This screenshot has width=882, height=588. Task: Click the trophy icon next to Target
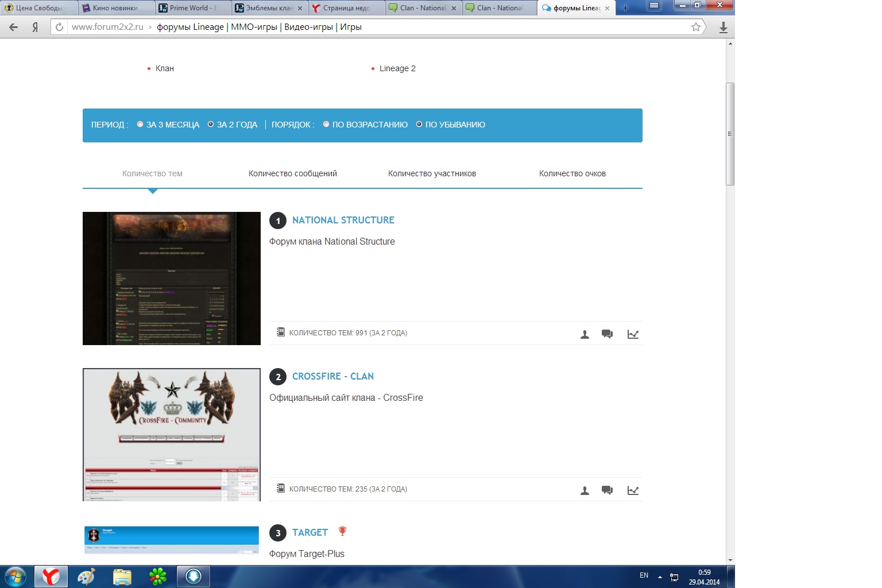coord(342,531)
